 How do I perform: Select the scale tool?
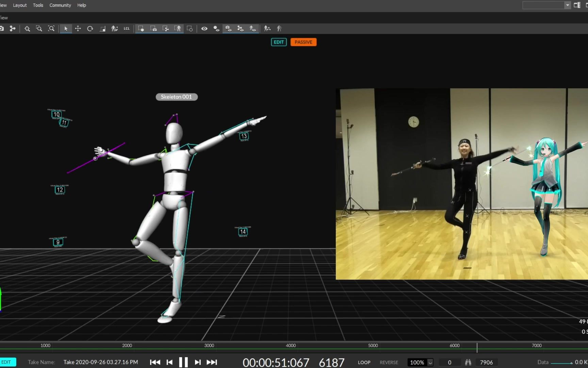(x=102, y=29)
